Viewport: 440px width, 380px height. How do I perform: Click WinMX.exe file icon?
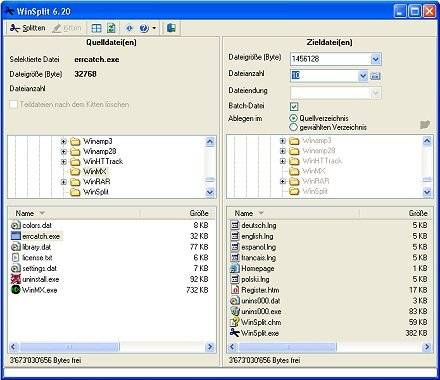click(16, 290)
